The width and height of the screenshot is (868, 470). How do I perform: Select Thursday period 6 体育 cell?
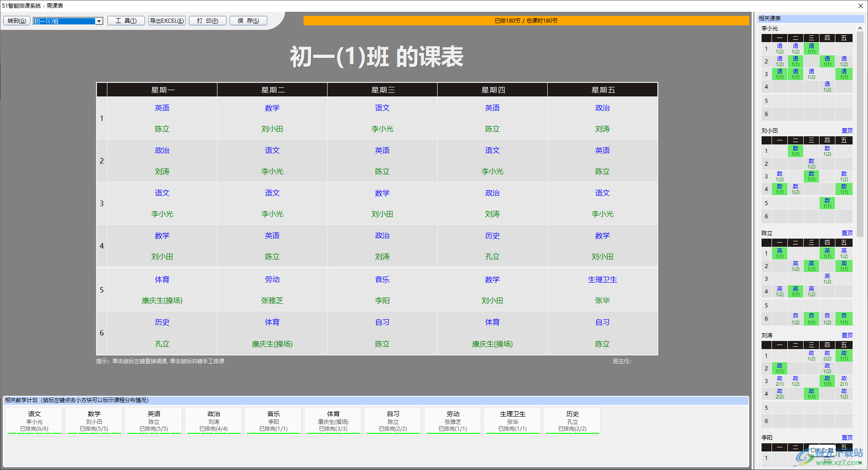pyautogui.click(x=492, y=333)
